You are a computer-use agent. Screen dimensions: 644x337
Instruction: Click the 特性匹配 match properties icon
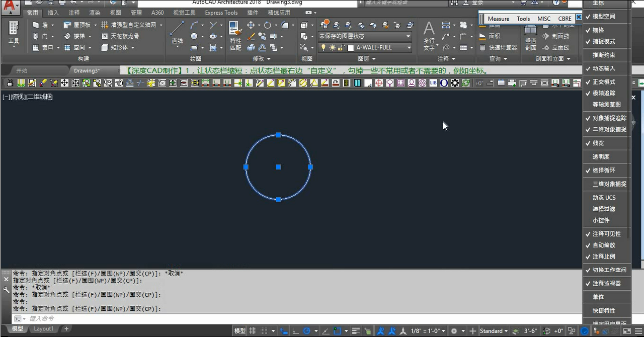tap(235, 35)
